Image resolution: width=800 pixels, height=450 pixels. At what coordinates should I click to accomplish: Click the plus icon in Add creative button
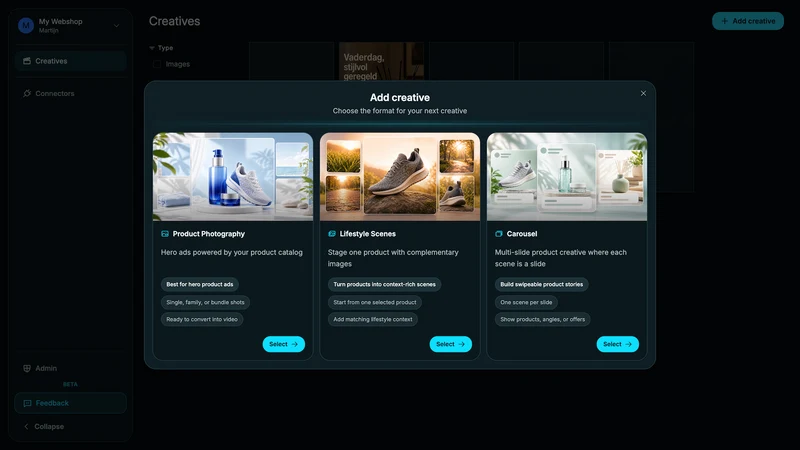724,21
